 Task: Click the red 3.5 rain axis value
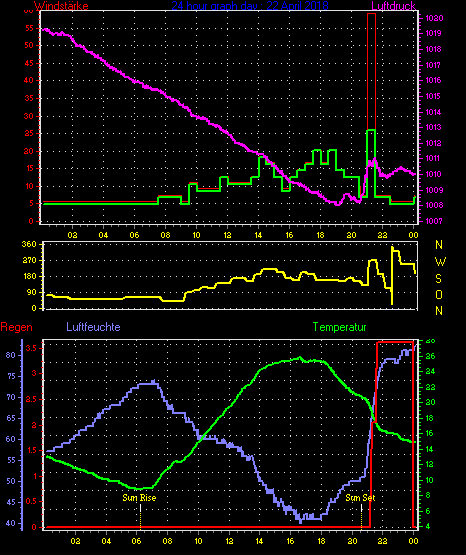click(x=31, y=348)
